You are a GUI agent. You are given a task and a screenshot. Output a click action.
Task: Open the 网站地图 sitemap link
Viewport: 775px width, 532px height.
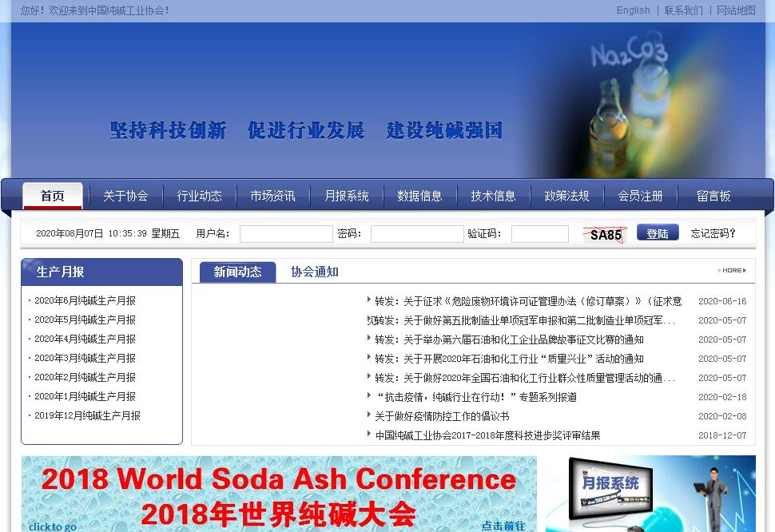click(735, 10)
